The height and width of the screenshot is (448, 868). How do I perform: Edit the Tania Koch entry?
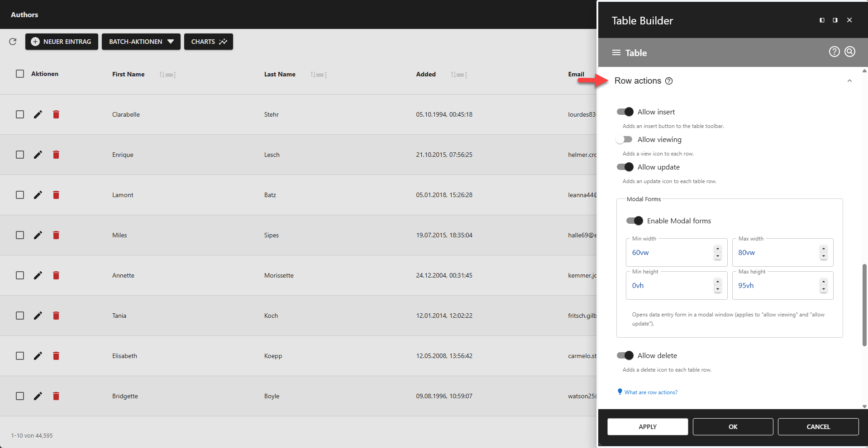tap(38, 316)
